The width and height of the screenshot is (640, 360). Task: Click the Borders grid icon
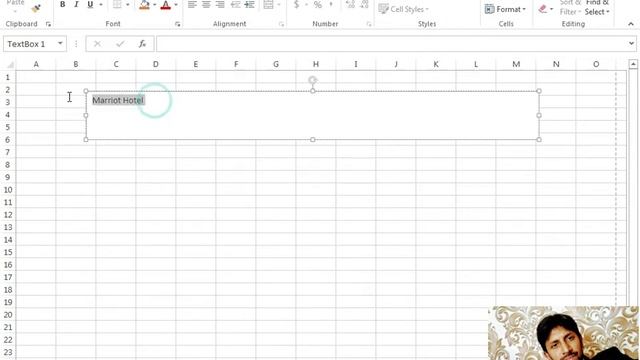click(117, 4)
